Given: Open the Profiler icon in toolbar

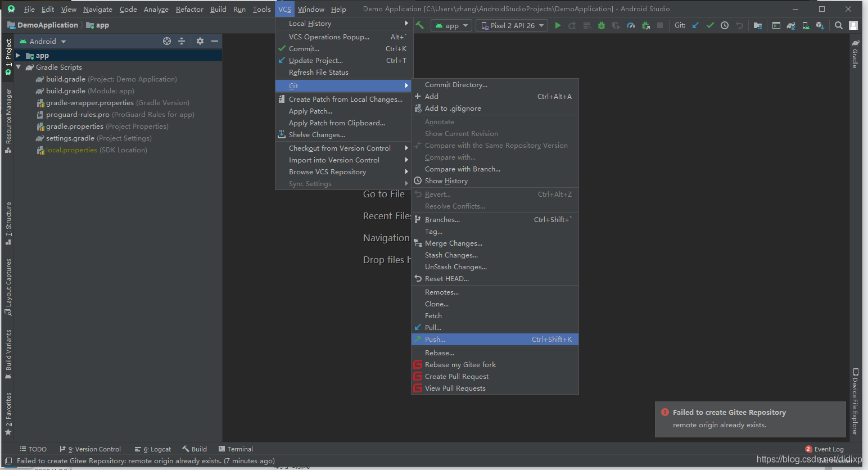Looking at the screenshot, I should (x=631, y=25).
